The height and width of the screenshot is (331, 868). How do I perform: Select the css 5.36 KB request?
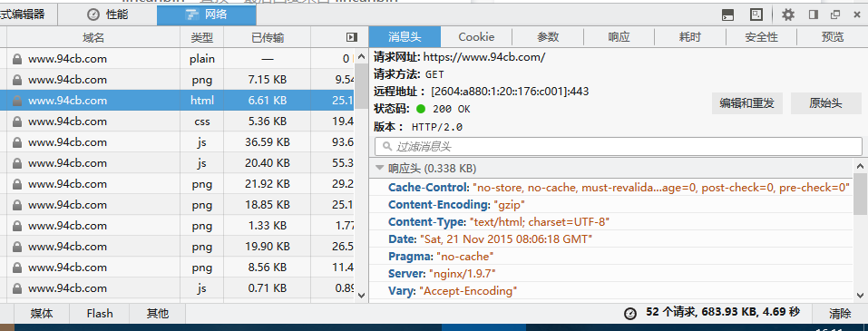point(177,122)
